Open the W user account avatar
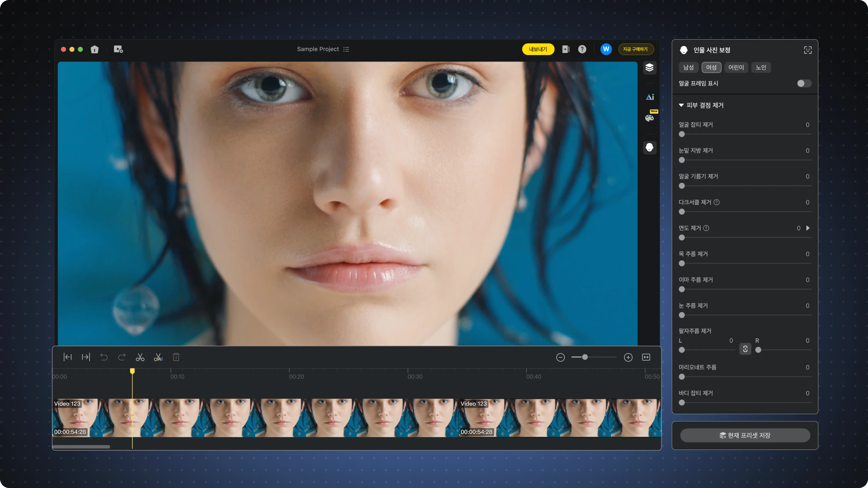868x488 pixels. (606, 49)
